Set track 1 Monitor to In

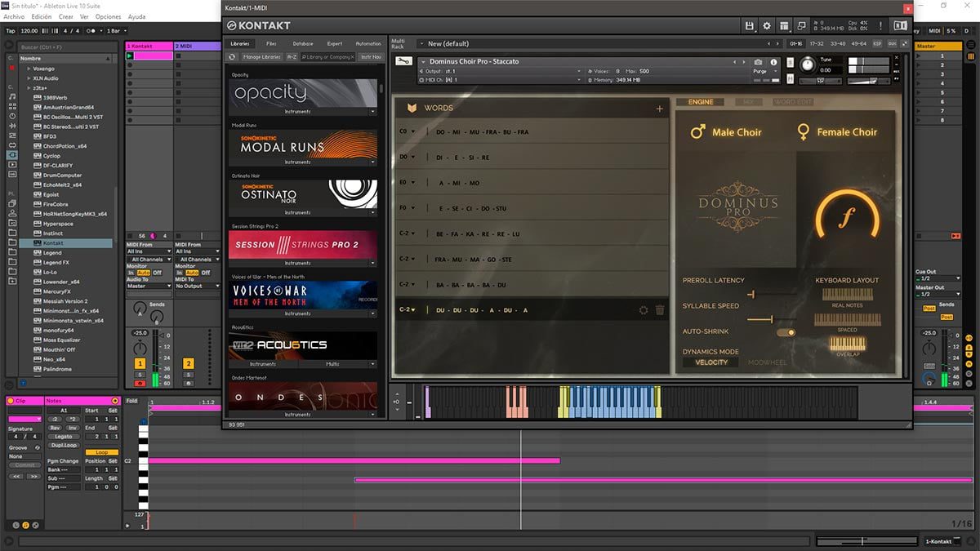tap(131, 273)
